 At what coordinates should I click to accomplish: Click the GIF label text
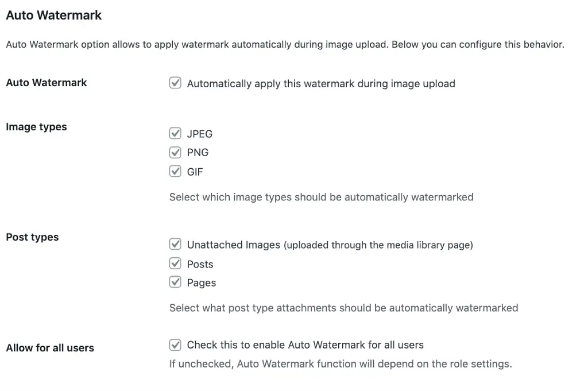point(195,171)
